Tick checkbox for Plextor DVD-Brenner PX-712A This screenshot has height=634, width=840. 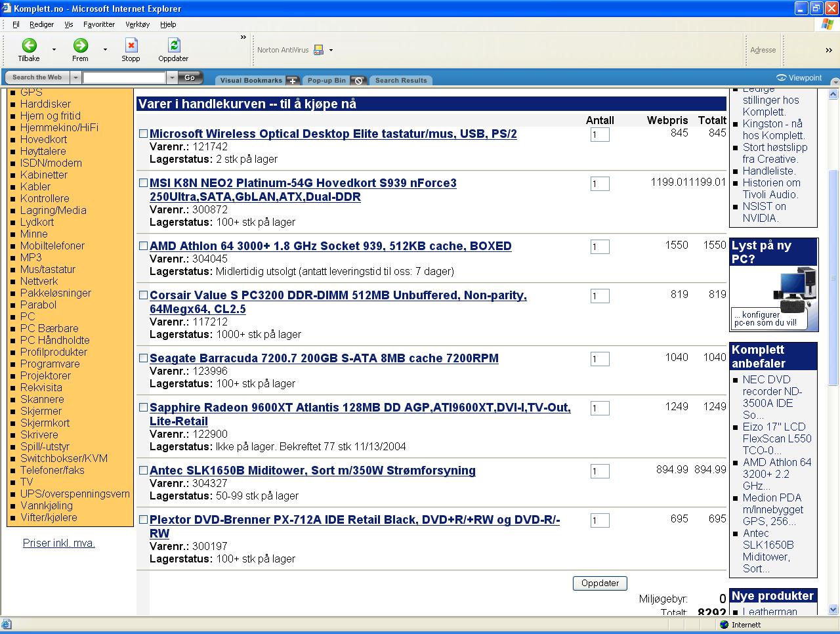point(143,519)
